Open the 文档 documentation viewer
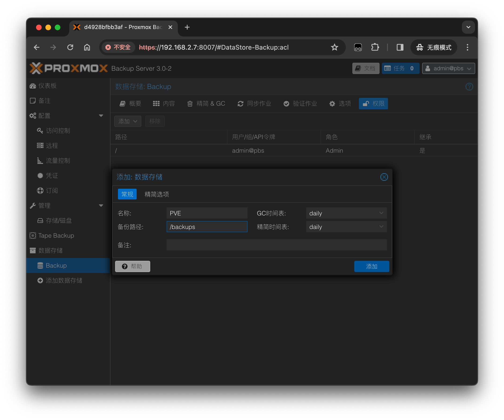 tap(366, 68)
